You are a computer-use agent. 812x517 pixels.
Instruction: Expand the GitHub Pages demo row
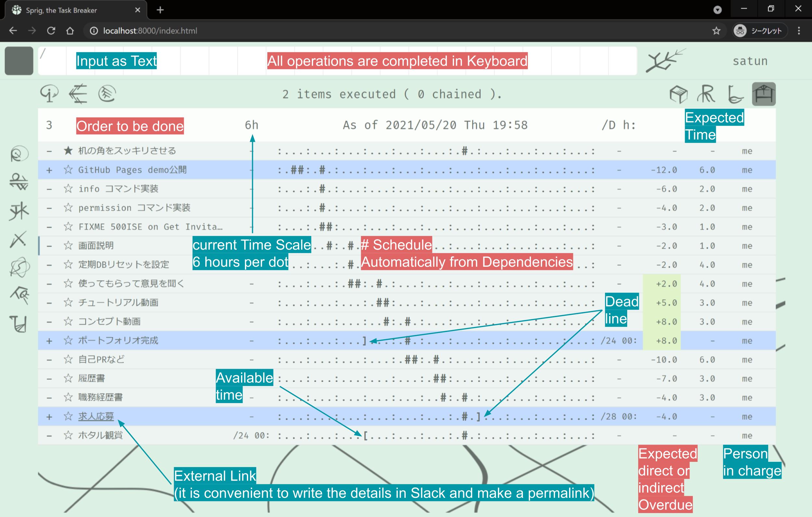click(x=49, y=170)
